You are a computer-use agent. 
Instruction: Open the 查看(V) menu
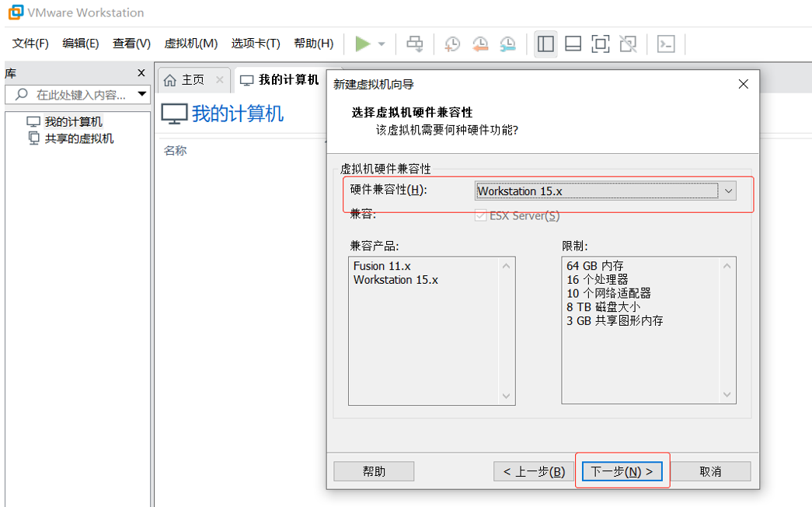(x=131, y=44)
